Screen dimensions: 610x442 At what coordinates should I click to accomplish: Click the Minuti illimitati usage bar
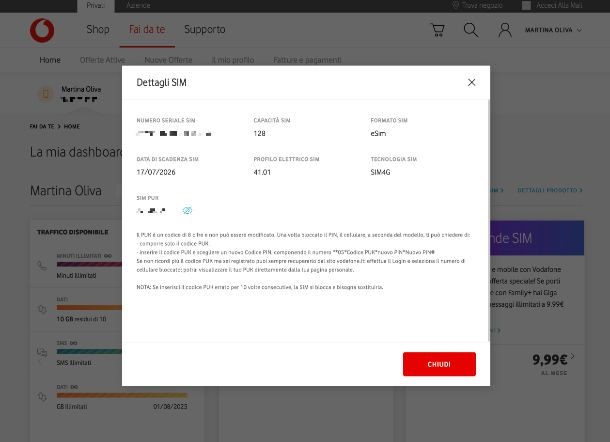[89, 264]
